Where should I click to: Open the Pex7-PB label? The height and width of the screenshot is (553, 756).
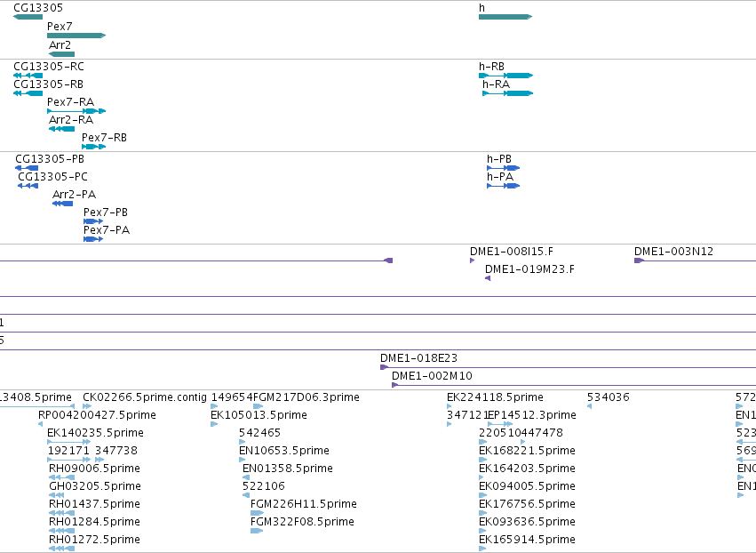pyautogui.click(x=106, y=212)
